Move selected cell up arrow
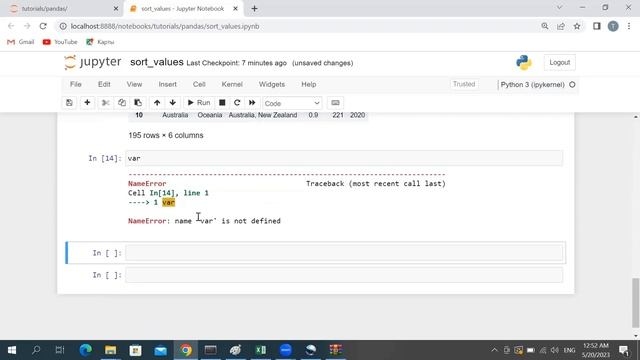This screenshot has width=640, height=360. [157, 103]
